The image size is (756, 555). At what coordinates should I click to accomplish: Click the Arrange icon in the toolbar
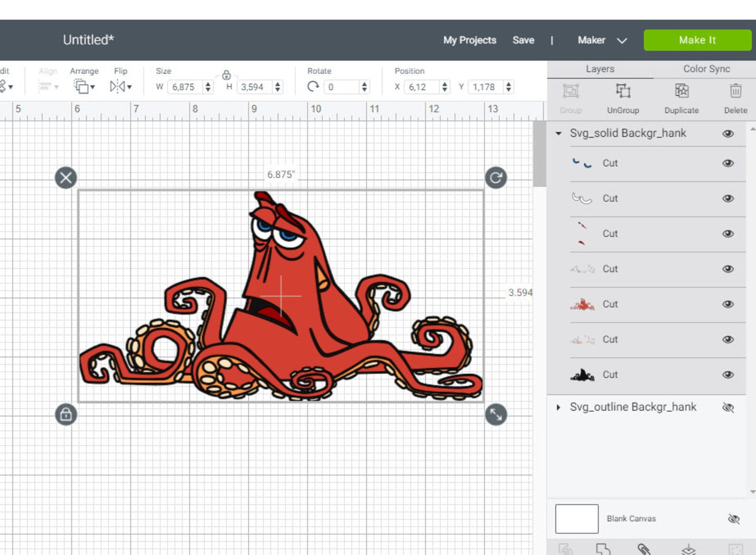(x=81, y=86)
